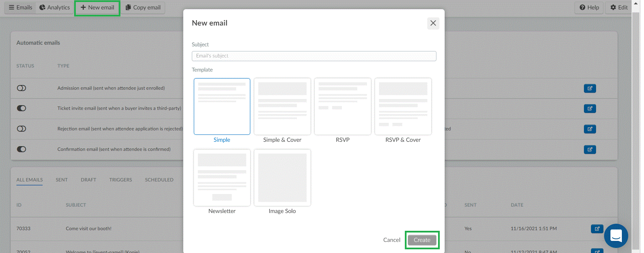Switch to the All Emails tab
Viewport: 644px width, 253px height.
tap(30, 180)
